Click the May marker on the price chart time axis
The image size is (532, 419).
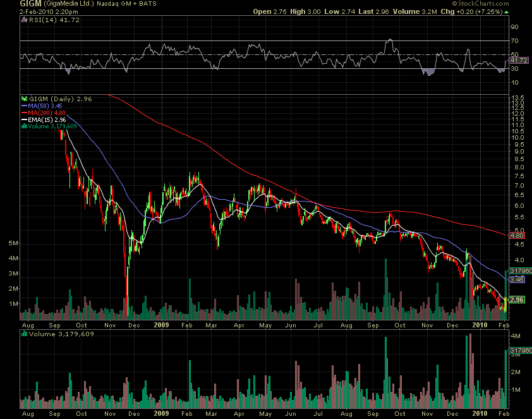coord(265,325)
